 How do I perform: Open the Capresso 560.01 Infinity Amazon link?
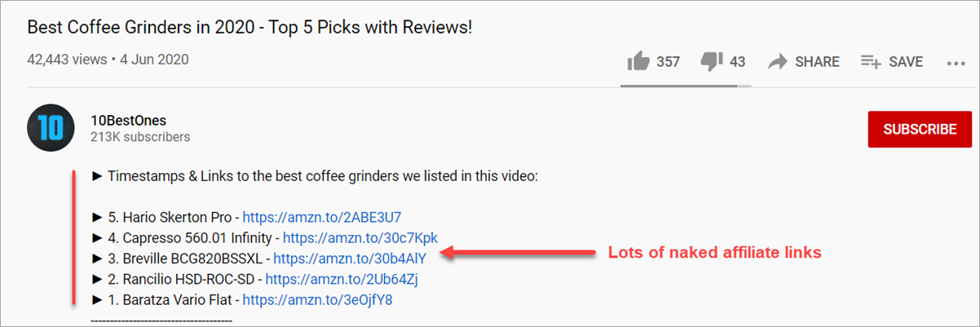pyautogui.click(x=360, y=237)
